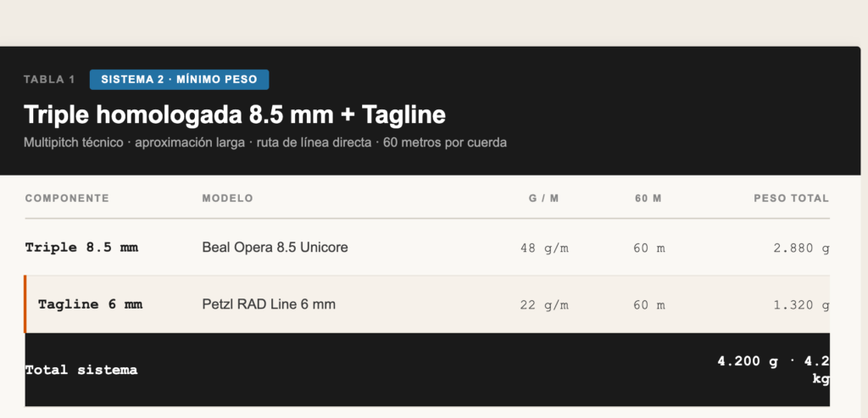The height and width of the screenshot is (418, 868).
Task: Click the 2.880 g weight cell
Action: click(x=801, y=248)
